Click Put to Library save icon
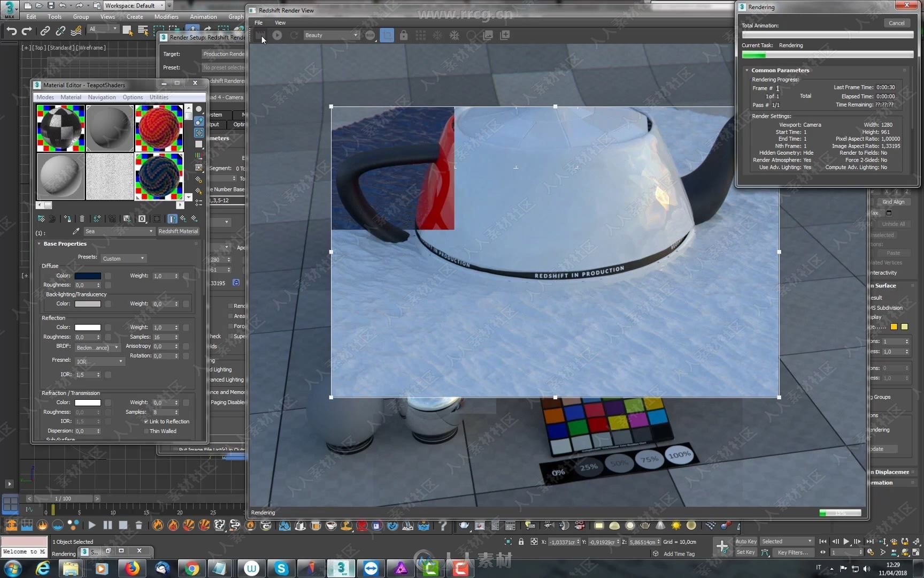 pos(127,218)
